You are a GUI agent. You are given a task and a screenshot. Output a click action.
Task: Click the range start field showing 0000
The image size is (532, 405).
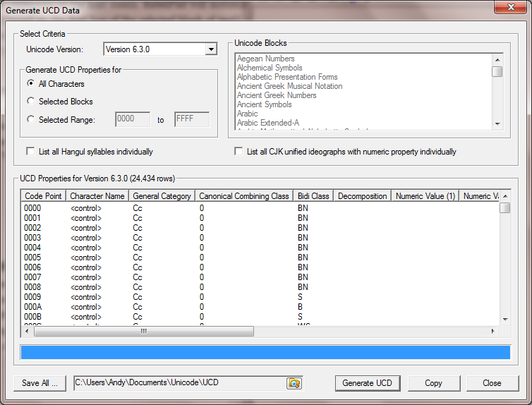click(x=133, y=119)
